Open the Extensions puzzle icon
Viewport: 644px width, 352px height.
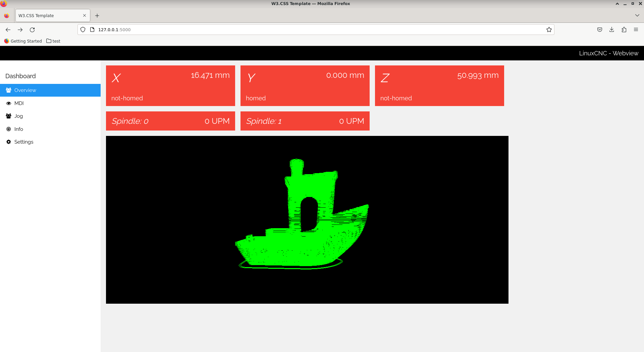click(624, 30)
